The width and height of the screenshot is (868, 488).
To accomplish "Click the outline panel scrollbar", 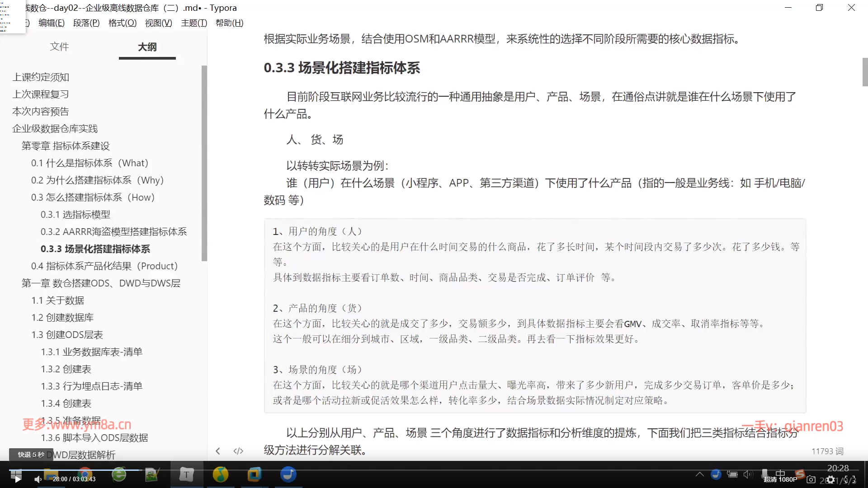I will point(204,163).
